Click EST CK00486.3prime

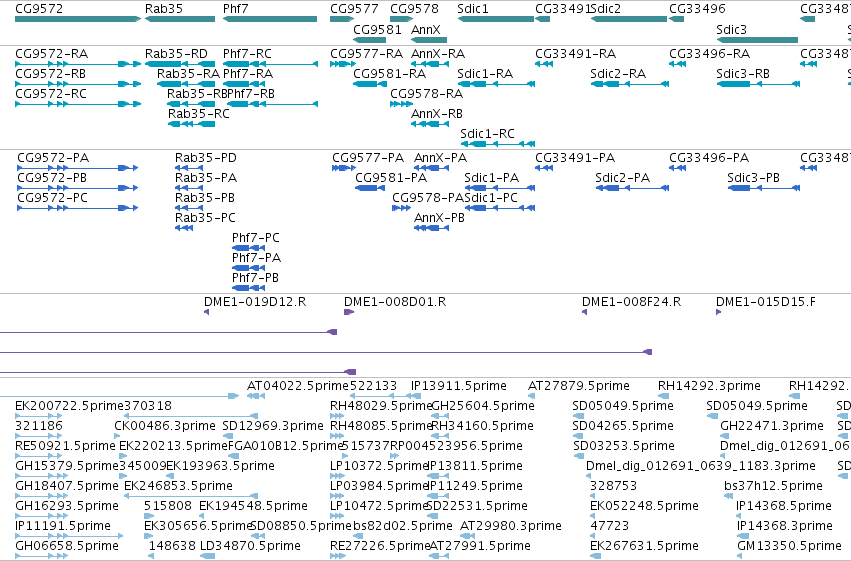coord(117,436)
